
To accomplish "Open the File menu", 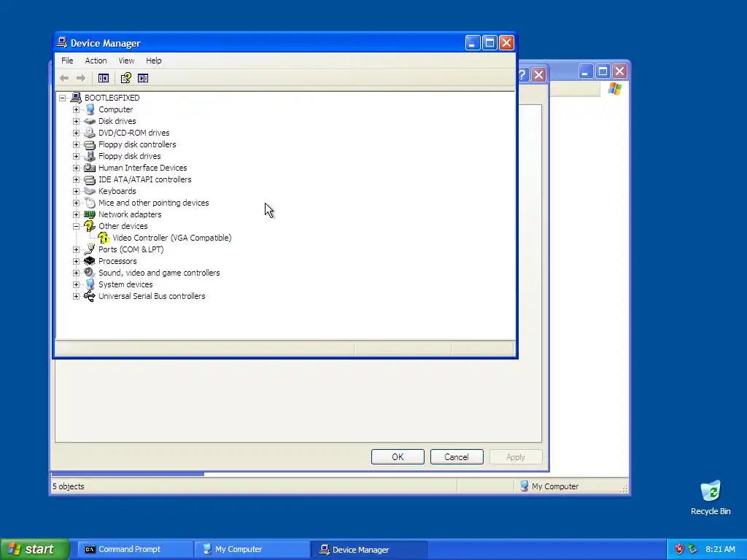I will point(67,61).
